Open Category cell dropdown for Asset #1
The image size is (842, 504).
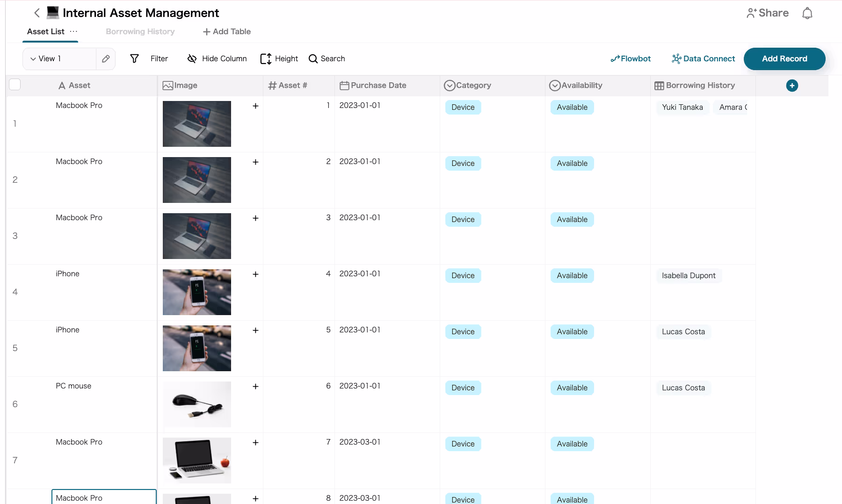[x=463, y=107]
